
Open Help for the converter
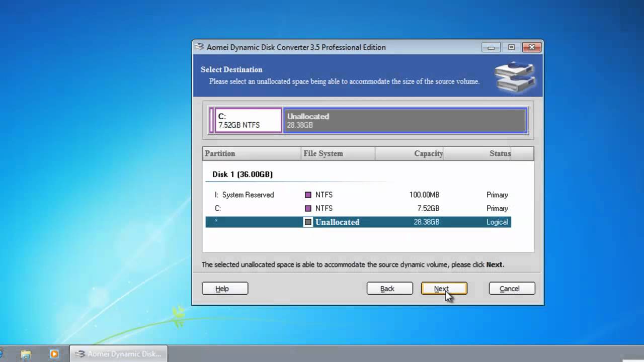225,289
